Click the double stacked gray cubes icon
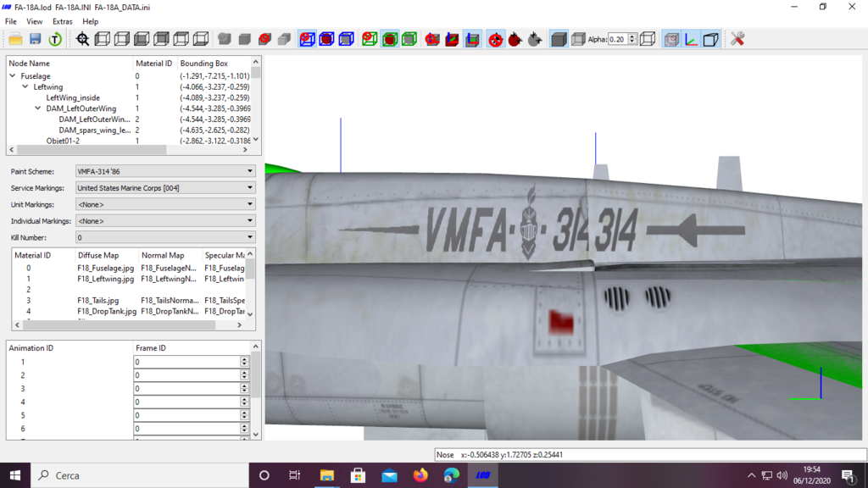Viewport: 868px width, 488px height. coord(284,39)
